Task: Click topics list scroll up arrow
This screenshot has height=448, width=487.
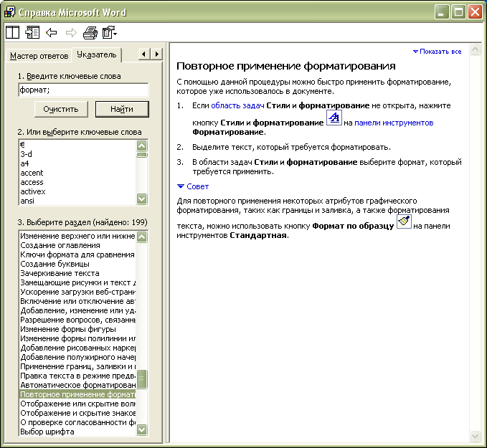Action: pos(142,237)
